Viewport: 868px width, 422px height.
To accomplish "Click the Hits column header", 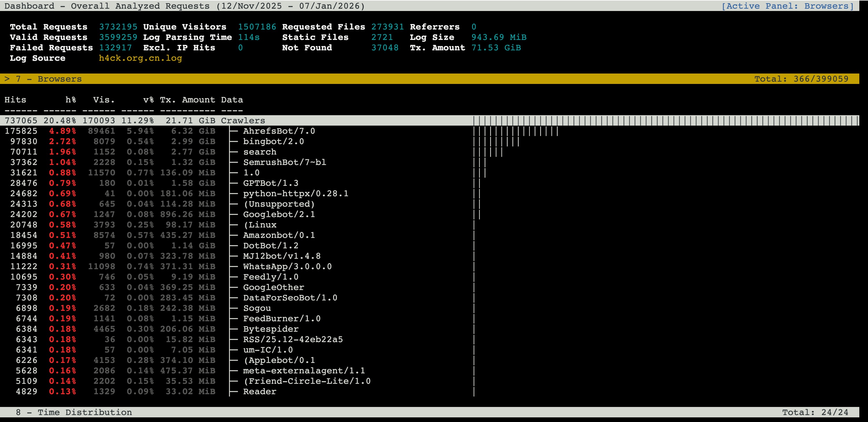I will [x=15, y=100].
